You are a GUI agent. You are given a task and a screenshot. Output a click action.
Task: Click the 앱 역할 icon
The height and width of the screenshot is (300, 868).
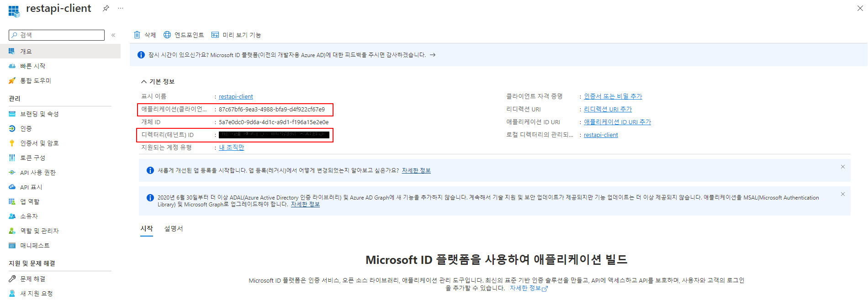click(x=12, y=201)
